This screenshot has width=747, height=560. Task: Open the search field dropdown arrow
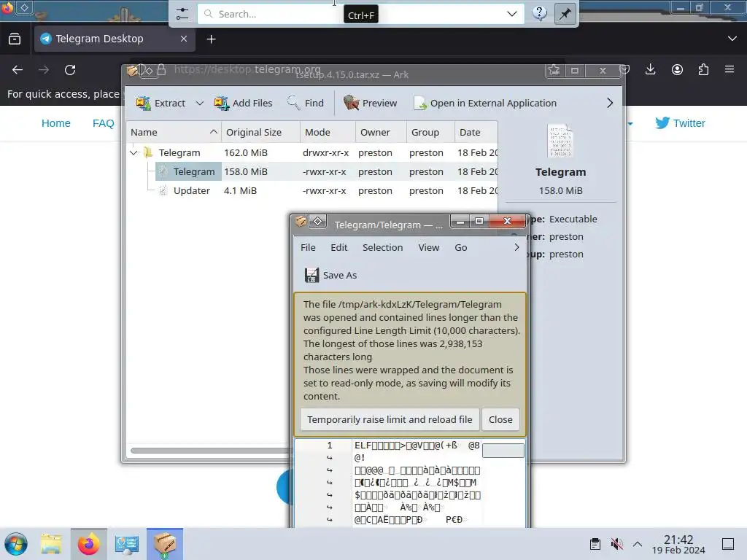(x=511, y=14)
